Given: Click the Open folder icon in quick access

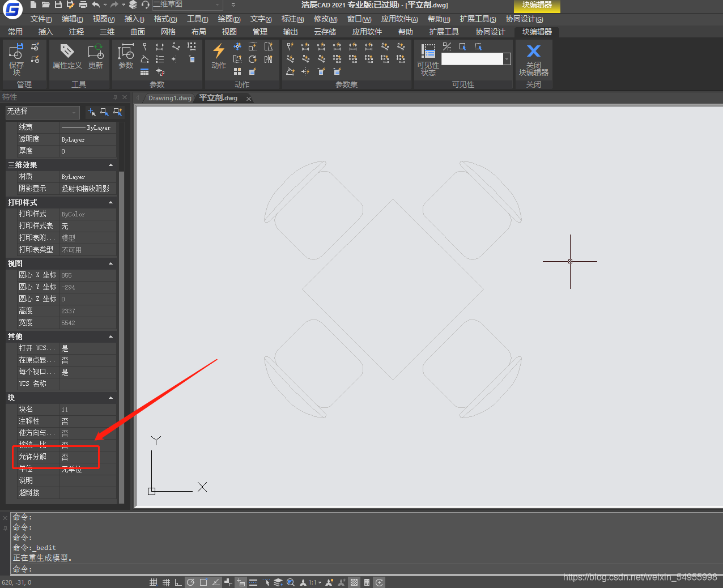Looking at the screenshot, I should coord(46,5).
